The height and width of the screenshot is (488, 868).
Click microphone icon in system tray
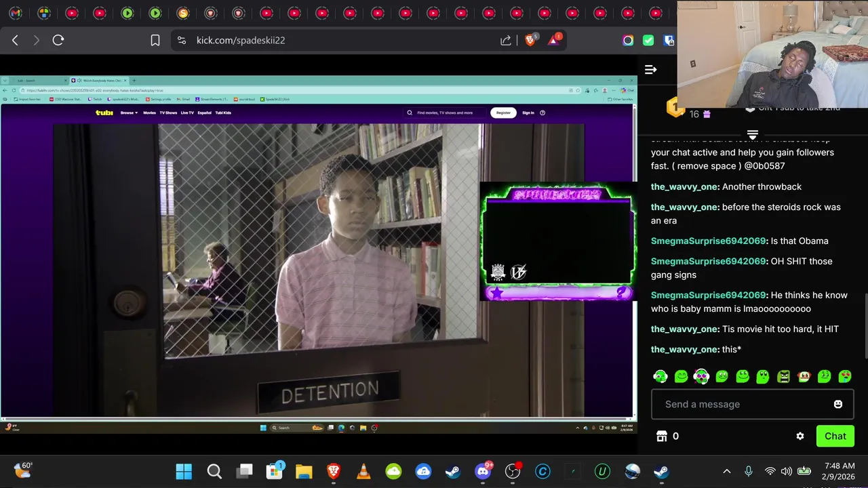[748, 471]
